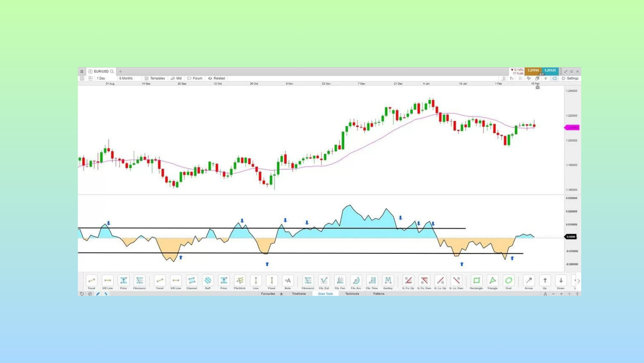The height and width of the screenshot is (363, 644).
Task: Add a new chart tab with plus
Action: (x=121, y=71)
